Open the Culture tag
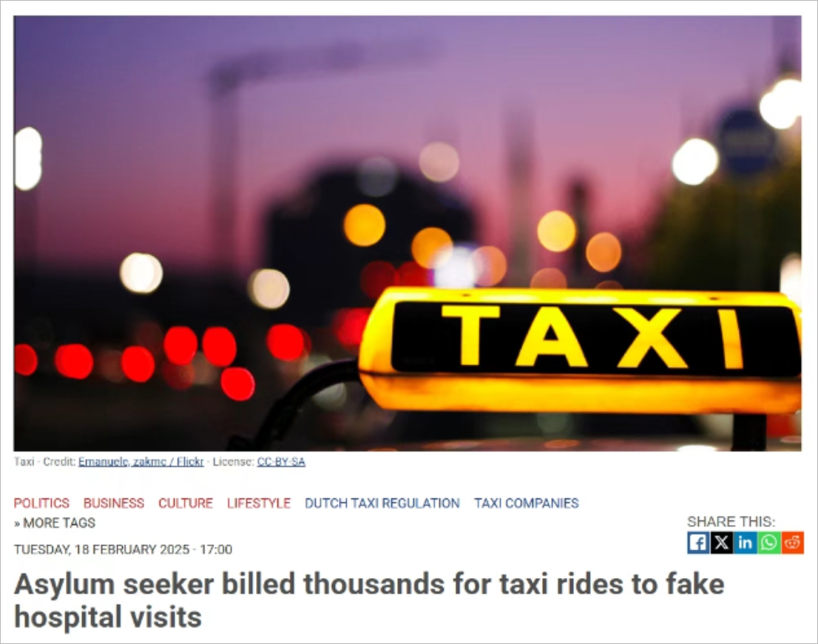Viewport: 818px width, 644px height. point(186,504)
